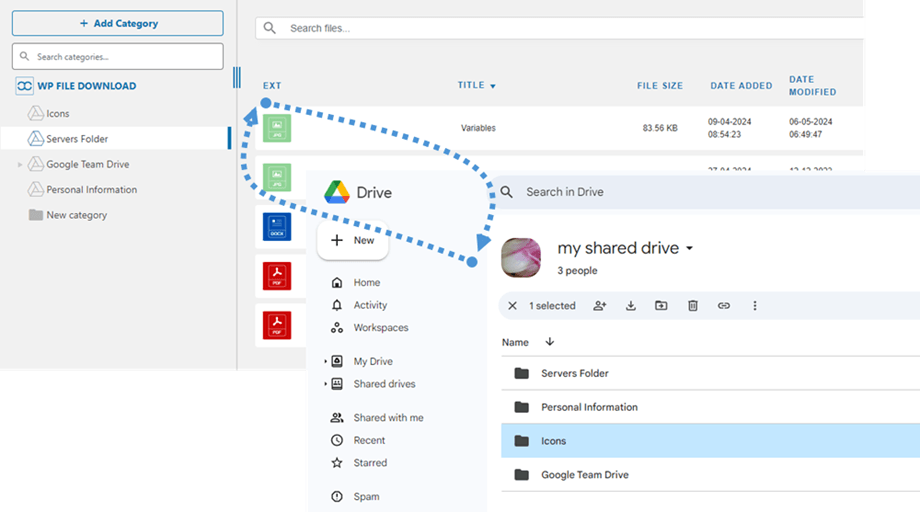Click the trash icon in Drive toolbar
The image size is (920, 512).
pos(692,306)
